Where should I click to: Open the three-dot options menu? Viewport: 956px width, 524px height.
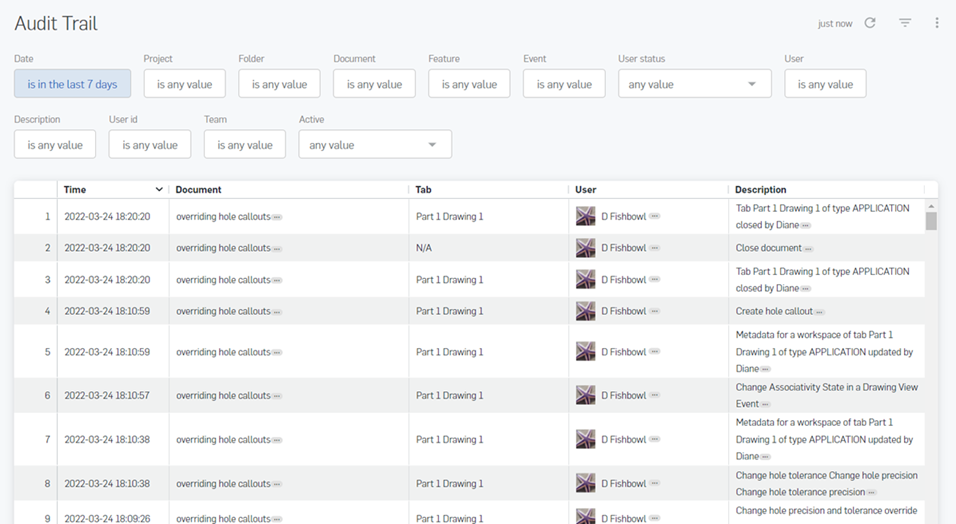(937, 23)
